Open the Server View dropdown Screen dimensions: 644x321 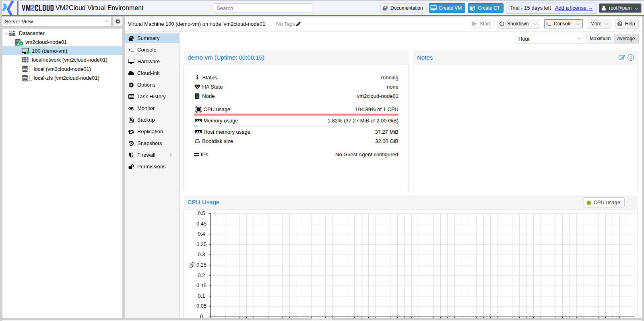[106, 21]
